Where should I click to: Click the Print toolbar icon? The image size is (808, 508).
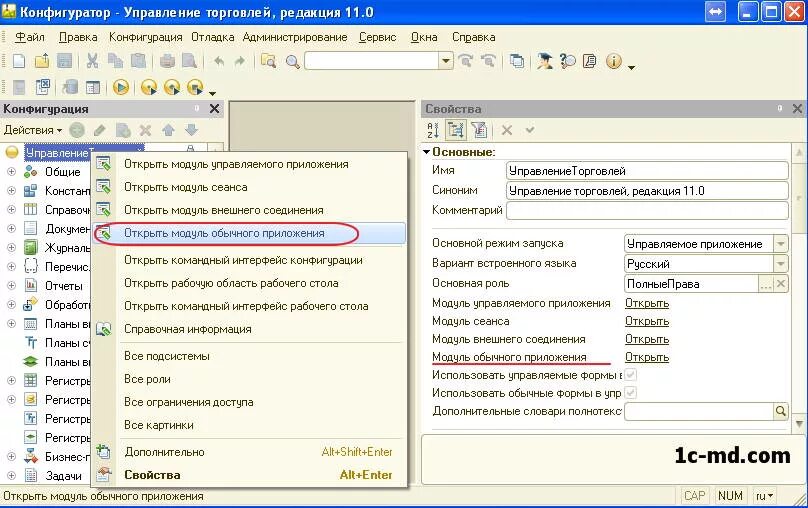[167, 61]
